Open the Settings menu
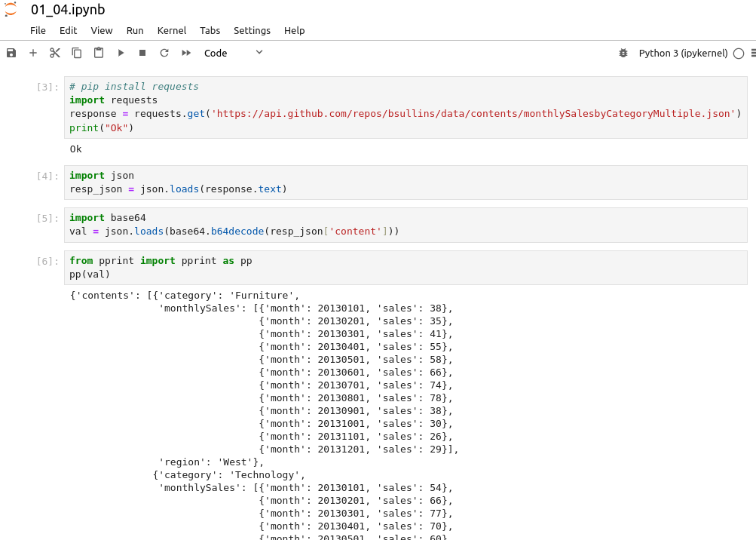Viewport: 756px width, 540px height. coord(252,30)
